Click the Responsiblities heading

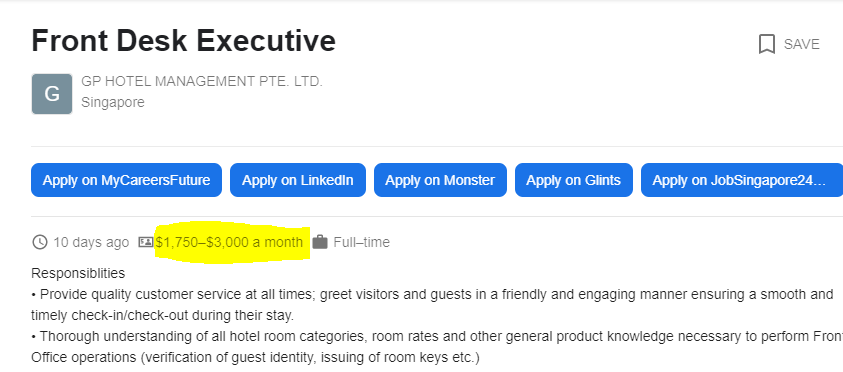point(78,273)
